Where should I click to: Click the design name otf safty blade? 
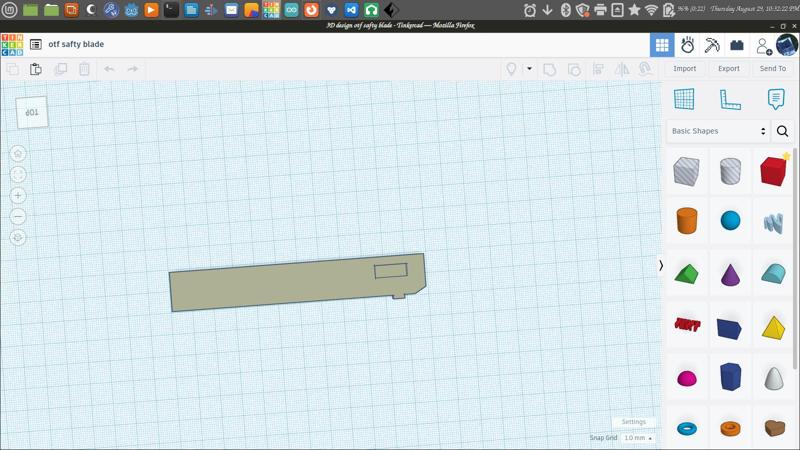point(76,44)
